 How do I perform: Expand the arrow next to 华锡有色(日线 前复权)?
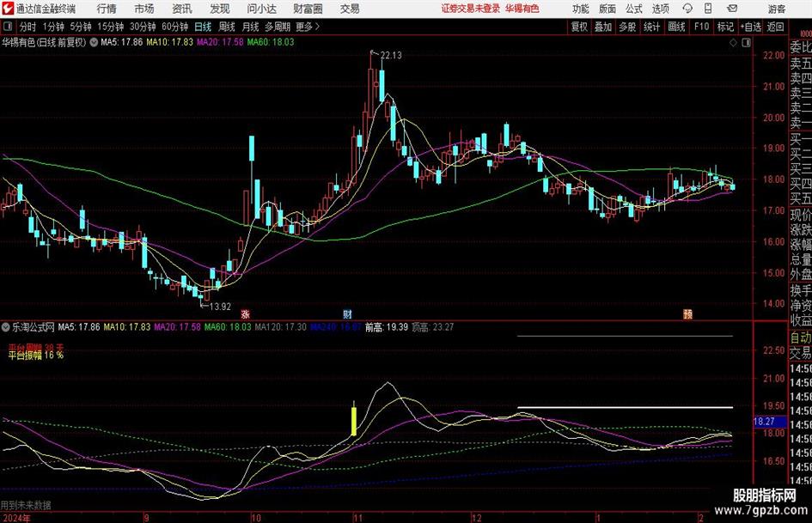click(94, 42)
